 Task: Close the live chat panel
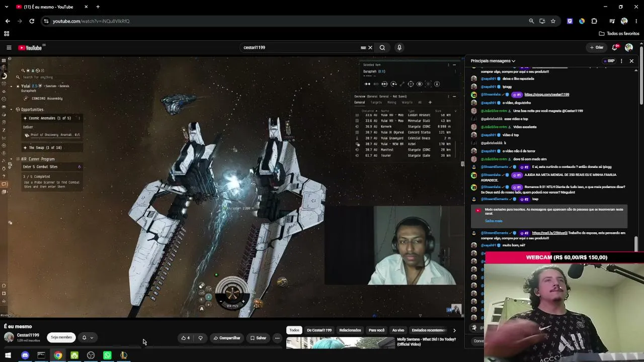click(x=631, y=61)
